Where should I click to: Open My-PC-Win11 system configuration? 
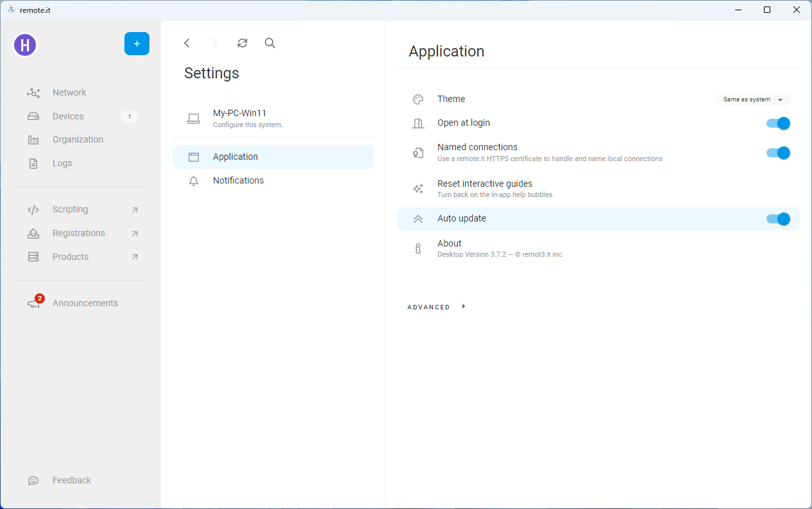point(273,118)
